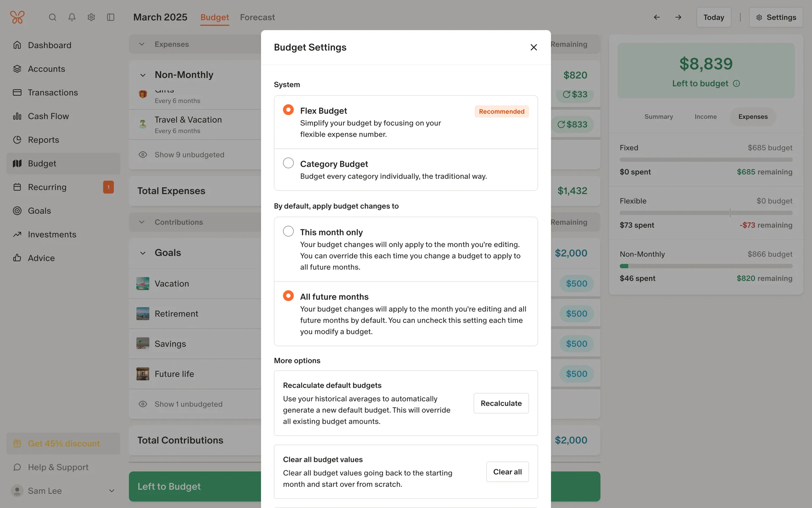Click the search magnifier icon
Image resolution: width=812 pixels, height=508 pixels.
[x=52, y=17]
